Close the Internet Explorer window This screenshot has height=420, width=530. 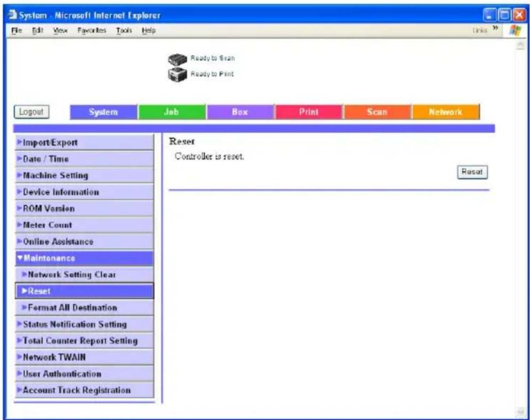(519, 15)
